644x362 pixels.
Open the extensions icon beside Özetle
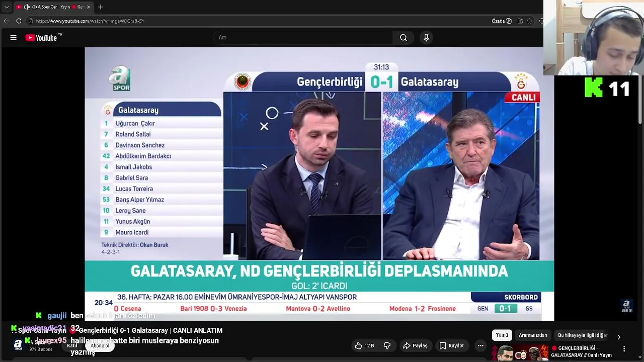click(x=520, y=21)
